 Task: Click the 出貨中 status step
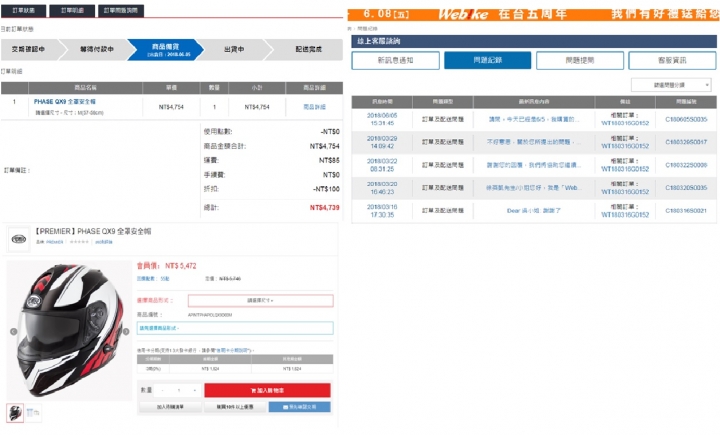point(234,50)
